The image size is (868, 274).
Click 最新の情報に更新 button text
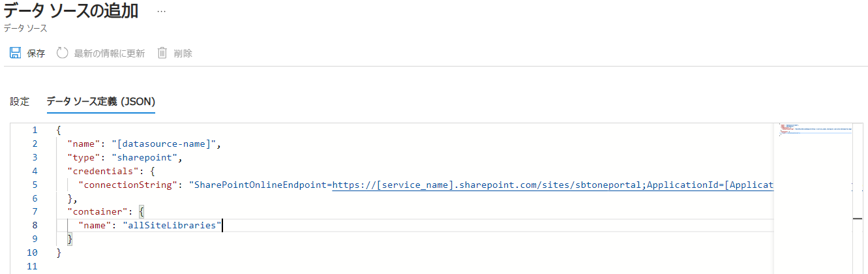point(110,53)
